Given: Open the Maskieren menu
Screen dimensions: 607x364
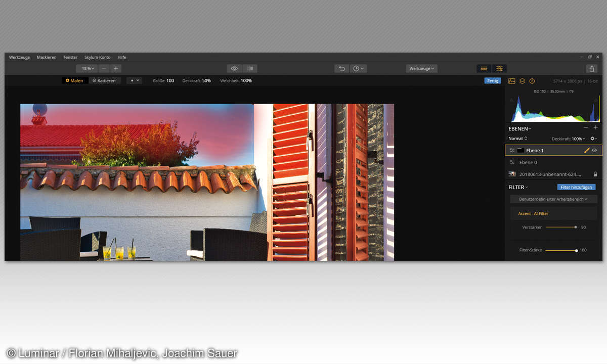Looking at the screenshot, I should [47, 57].
